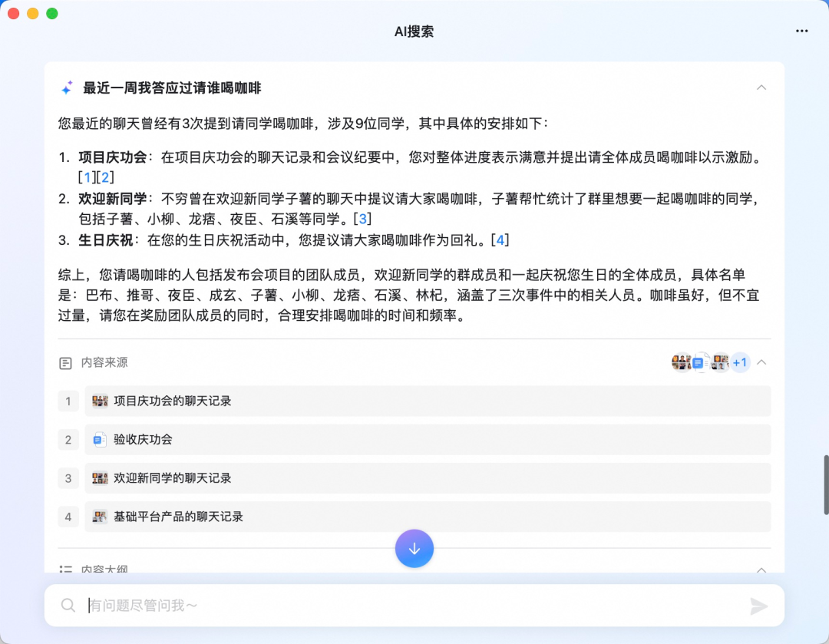Click the blue doc icon for 验收庆功会
This screenshot has width=829, height=644.
[x=99, y=439]
